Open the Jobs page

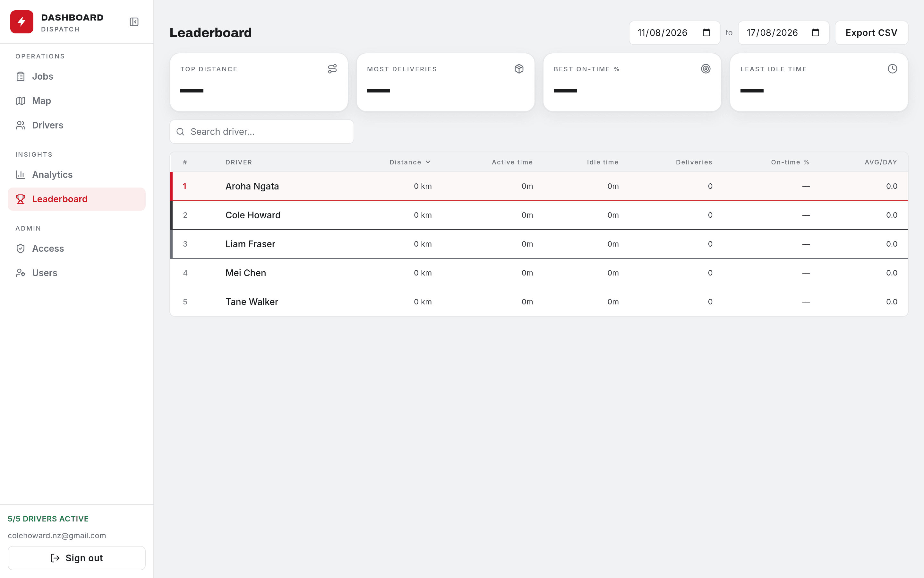point(77,76)
